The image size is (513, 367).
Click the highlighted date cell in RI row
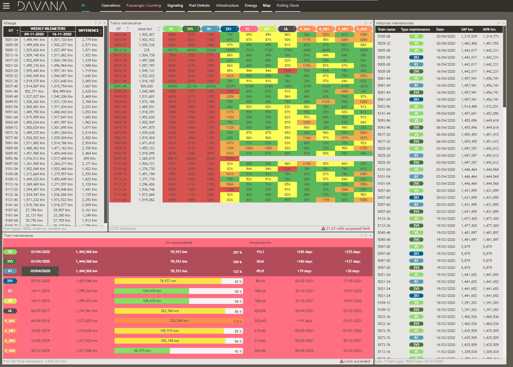pyautogui.click(x=40, y=271)
